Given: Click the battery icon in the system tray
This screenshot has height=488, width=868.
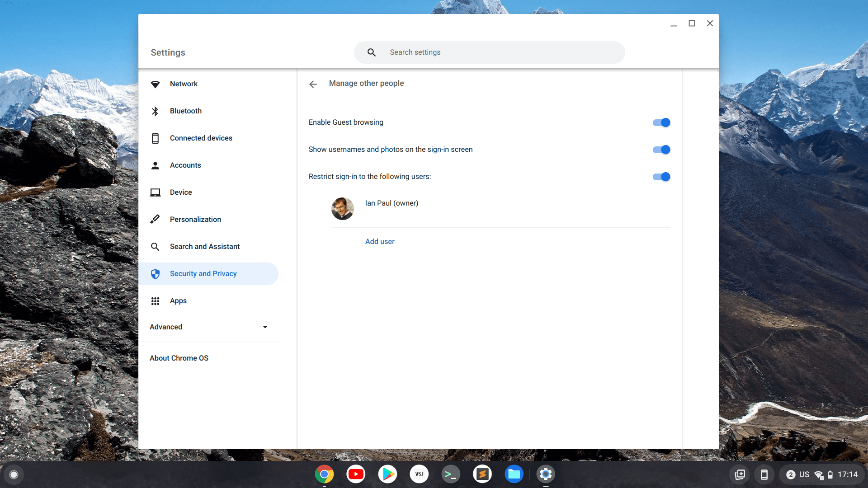Looking at the screenshot, I should pyautogui.click(x=830, y=475).
